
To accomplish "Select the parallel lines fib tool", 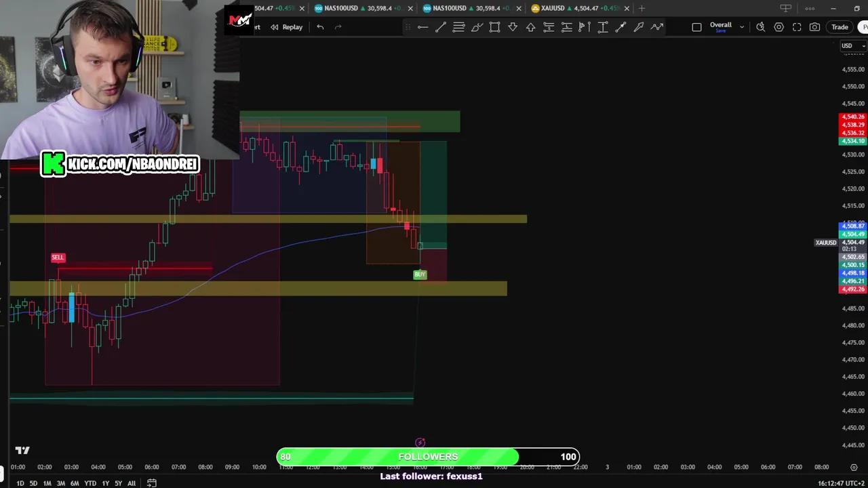I will pyautogui.click(x=458, y=27).
